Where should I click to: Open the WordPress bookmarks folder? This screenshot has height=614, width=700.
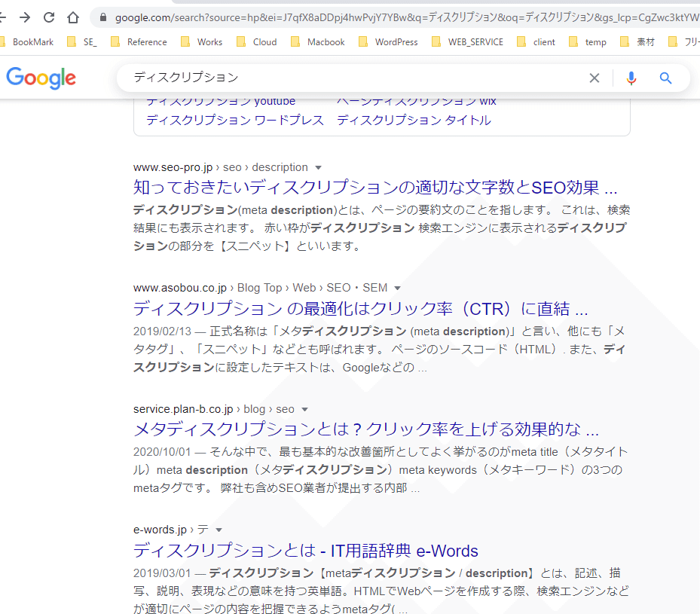click(x=388, y=42)
